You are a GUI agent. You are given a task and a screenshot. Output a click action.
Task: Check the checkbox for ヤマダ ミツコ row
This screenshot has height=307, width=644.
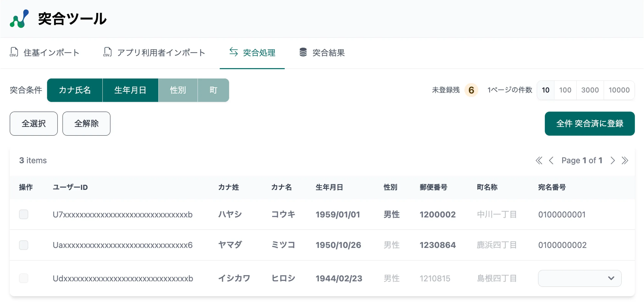pyautogui.click(x=24, y=245)
